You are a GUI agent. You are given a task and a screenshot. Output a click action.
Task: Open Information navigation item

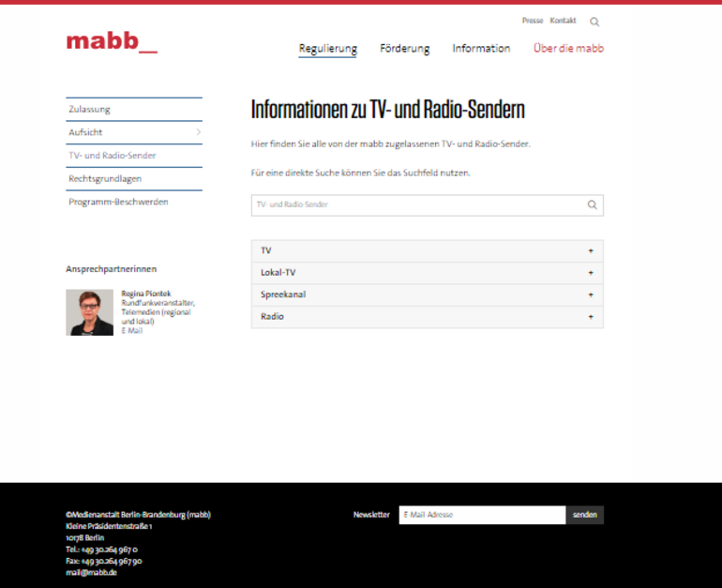point(481,49)
